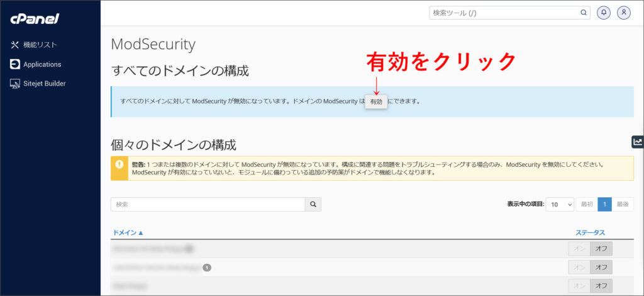644x296 pixels.
Task: Sort by ステータス column header
Action: (x=590, y=232)
